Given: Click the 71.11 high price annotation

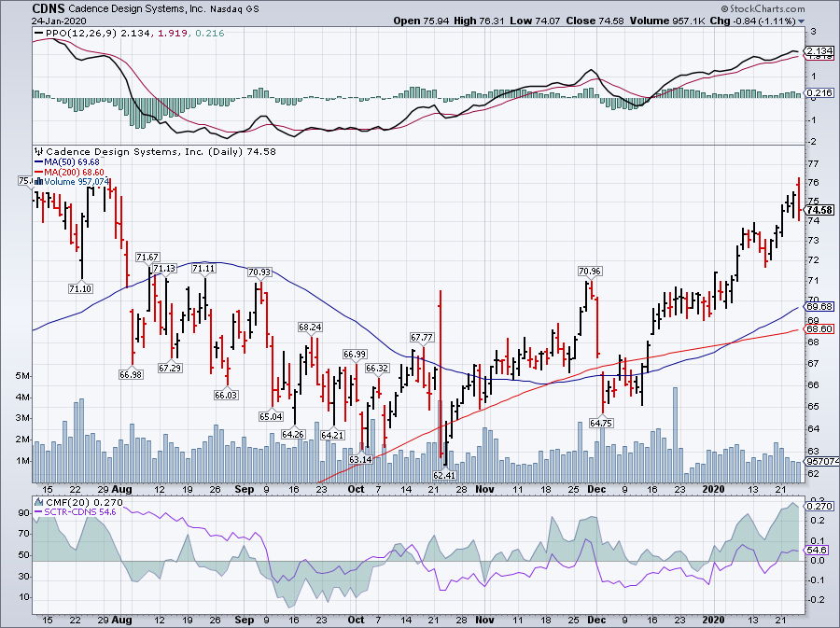Looking at the screenshot, I should (x=203, y=268).
